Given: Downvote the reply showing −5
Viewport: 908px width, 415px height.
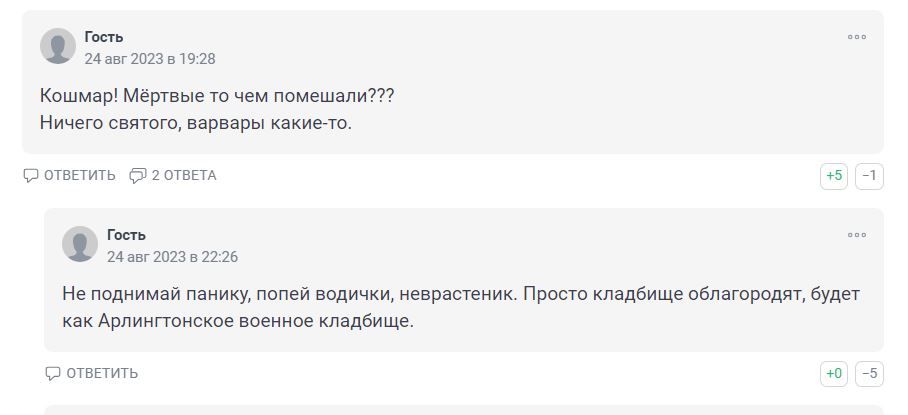Looking at the screenshot, I should tap(869, 374).
